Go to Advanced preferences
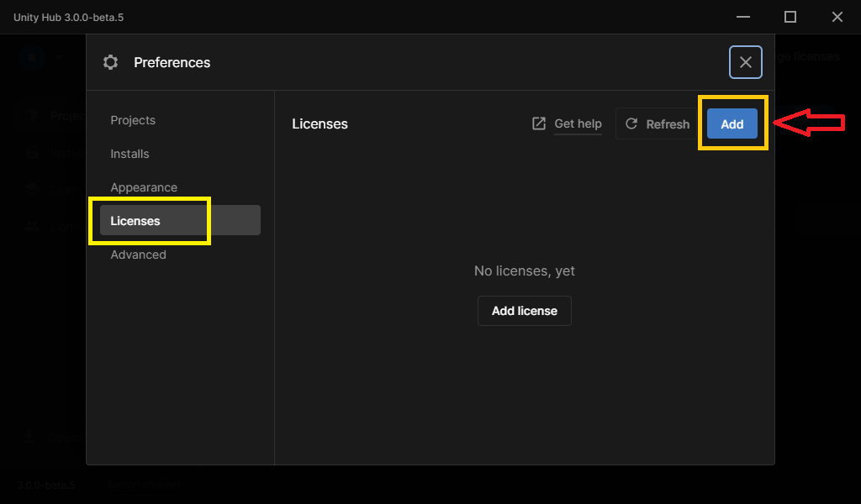Image resolution: width=861 pixels, height=504 pixels. coord(139,255)
